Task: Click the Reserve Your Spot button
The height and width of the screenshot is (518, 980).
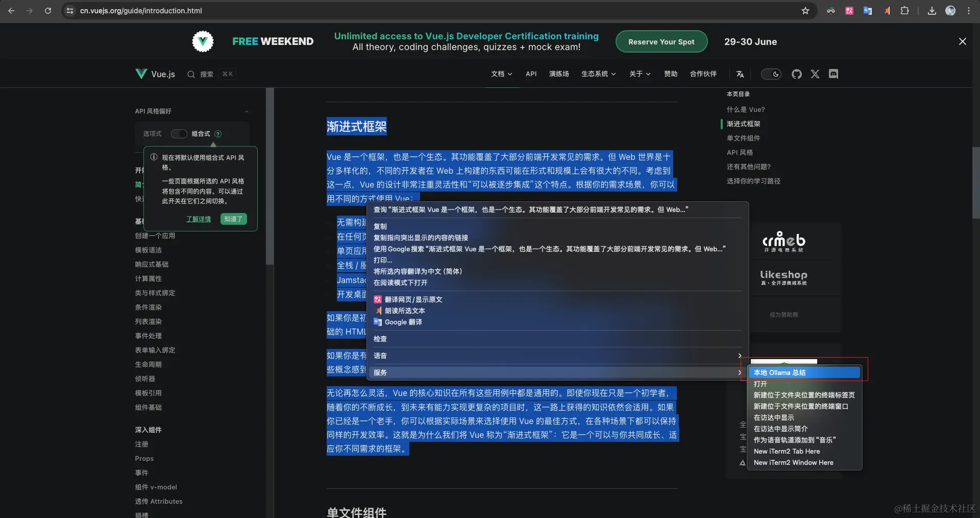Action: tap(661, 41)
